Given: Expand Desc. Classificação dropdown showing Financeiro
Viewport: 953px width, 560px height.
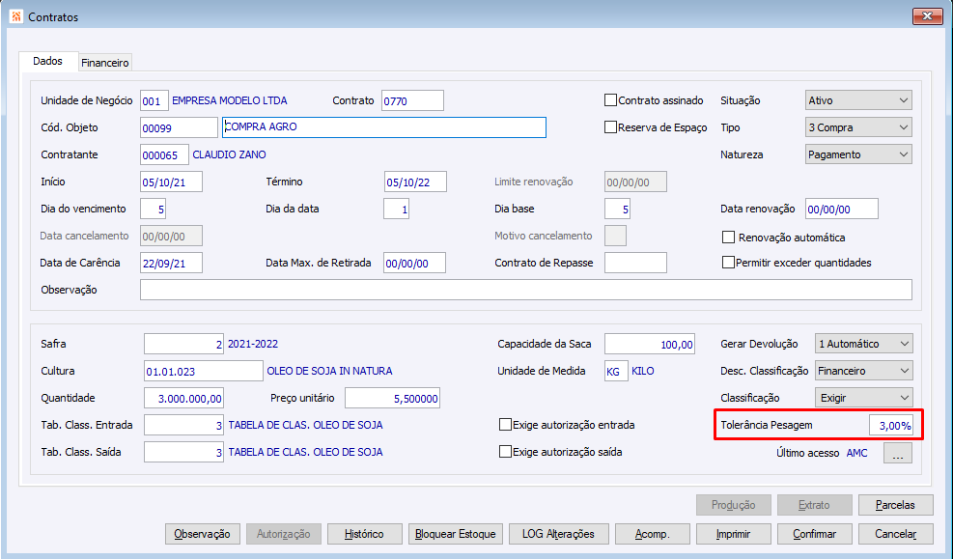Looking at the screenshot, I should (x=863, y=371).
